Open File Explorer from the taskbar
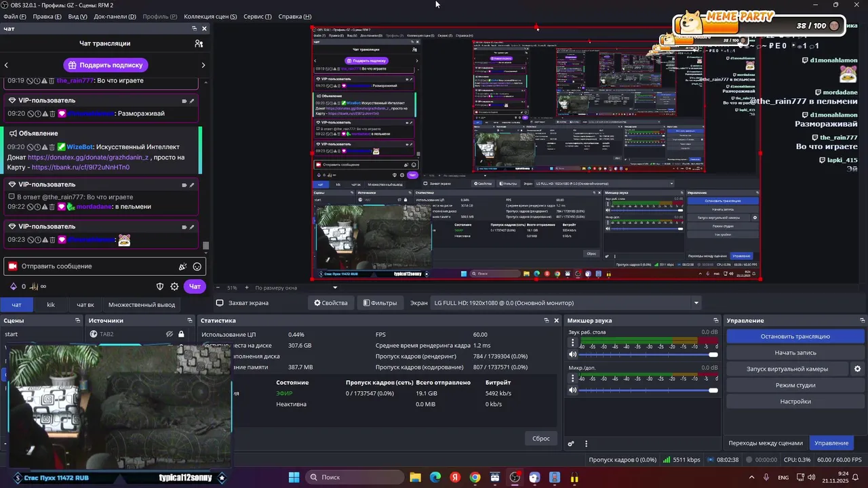This screenshot has width=868, height=488. (x=415, y=477)
